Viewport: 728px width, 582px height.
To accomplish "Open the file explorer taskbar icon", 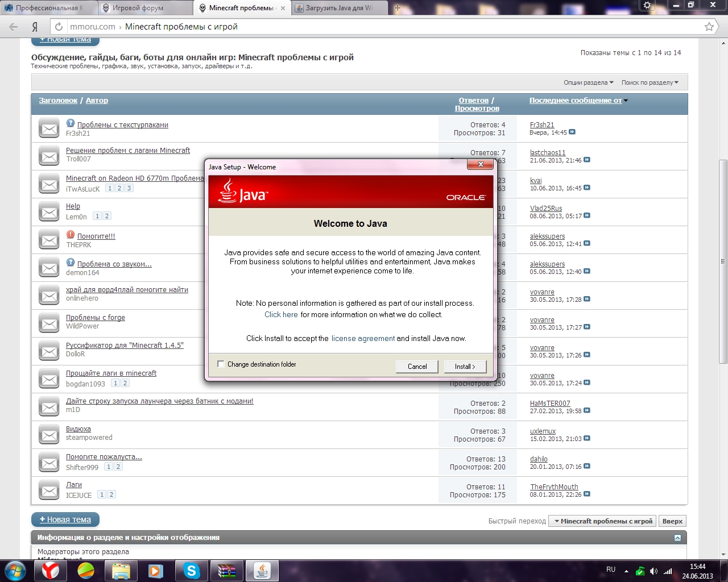I will tap(121, 571).
